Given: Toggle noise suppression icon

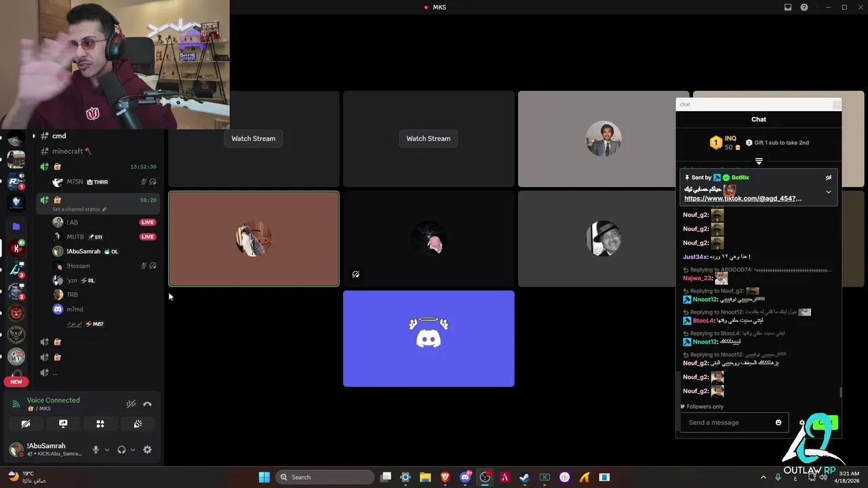Looking at the screenshot, I should click(131, 404).
